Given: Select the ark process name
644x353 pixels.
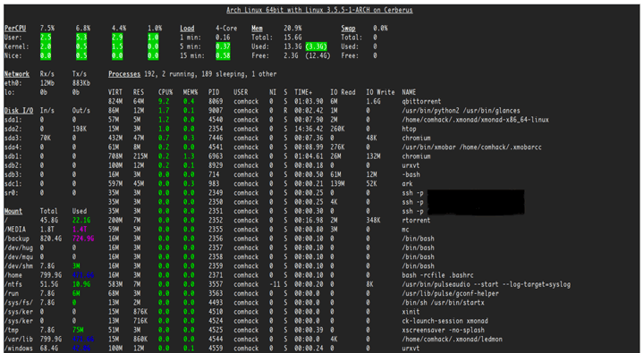Looking at the screenshot, I should [x=408, y=183].
